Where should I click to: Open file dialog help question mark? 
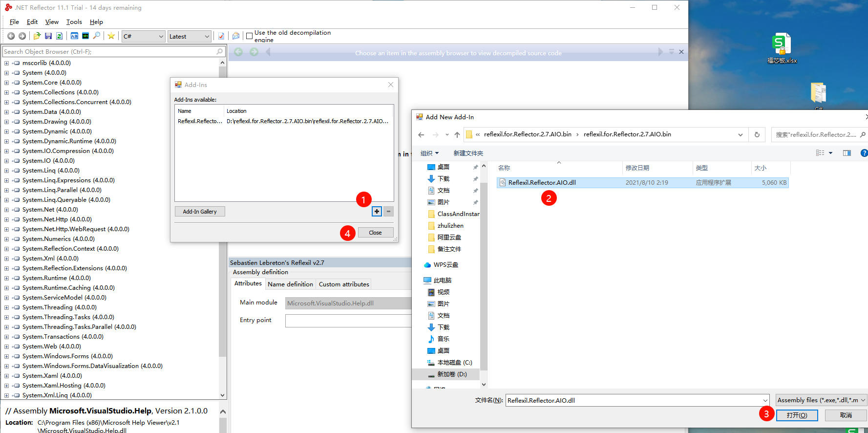[864, 153]
